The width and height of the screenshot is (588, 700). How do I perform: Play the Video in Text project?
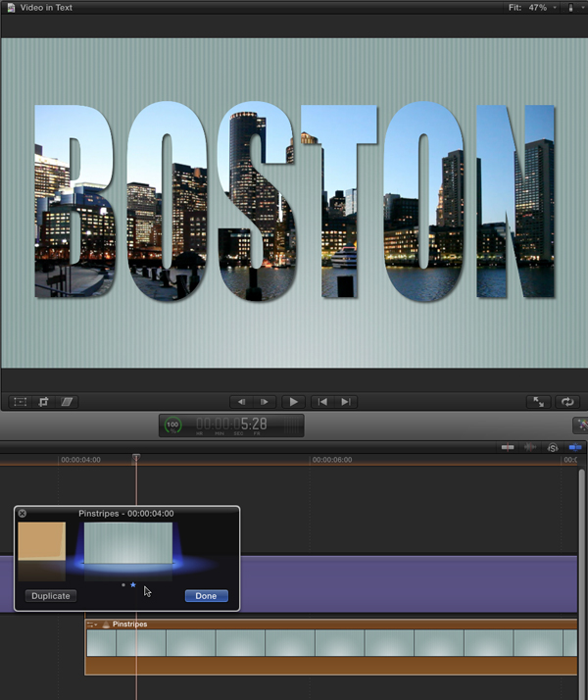[x=294, y=402]
